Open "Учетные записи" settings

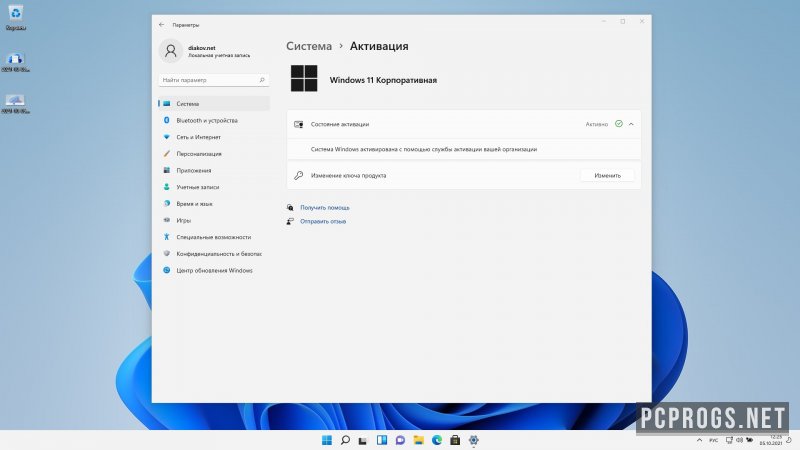[x=214, y=187]
